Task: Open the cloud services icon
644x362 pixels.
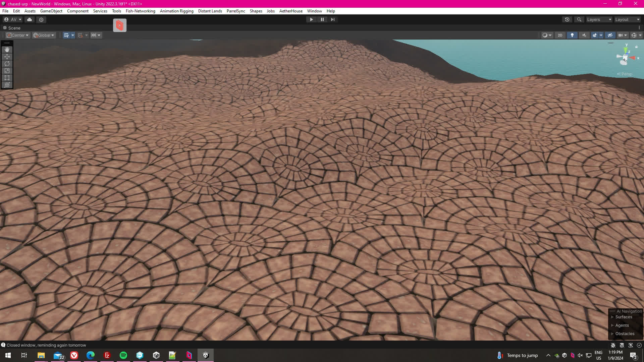Action: 30,19
